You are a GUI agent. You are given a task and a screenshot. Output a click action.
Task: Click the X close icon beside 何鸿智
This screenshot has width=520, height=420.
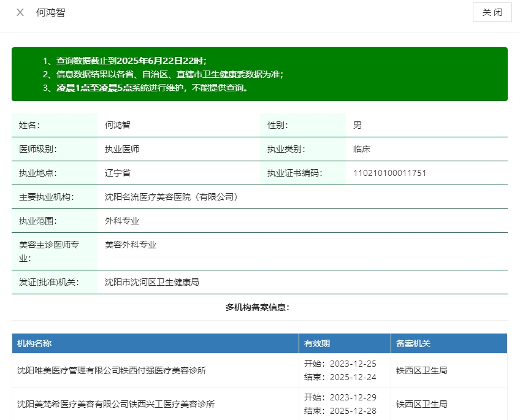pos(20,13)
